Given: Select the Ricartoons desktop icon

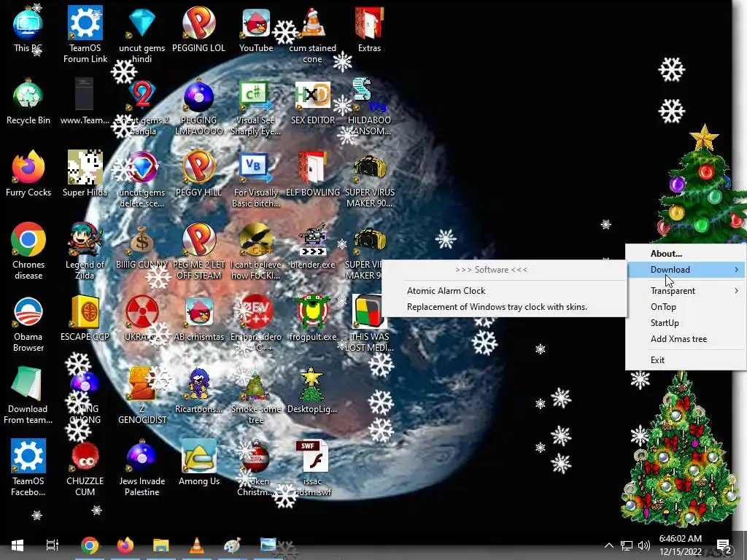Looking at the screenshot, I should click(198, 391).
